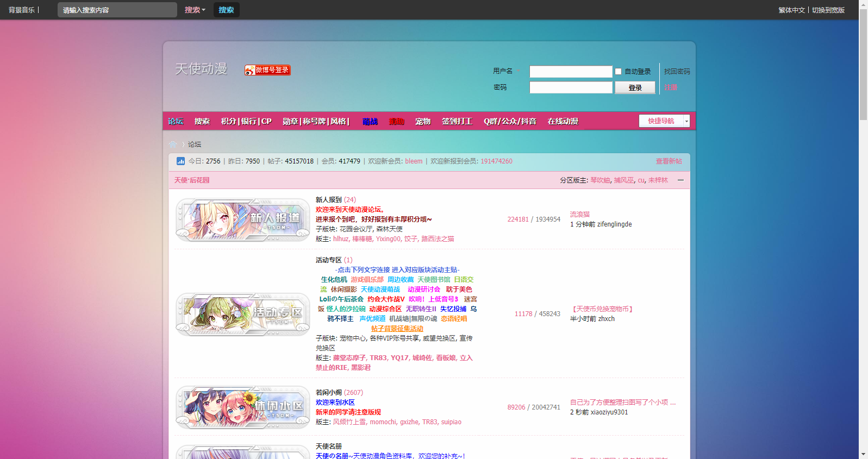Open the 帖子背景征集活动 link
The width and height of the screenshot is (868, 459).
(x=397, y=329)
